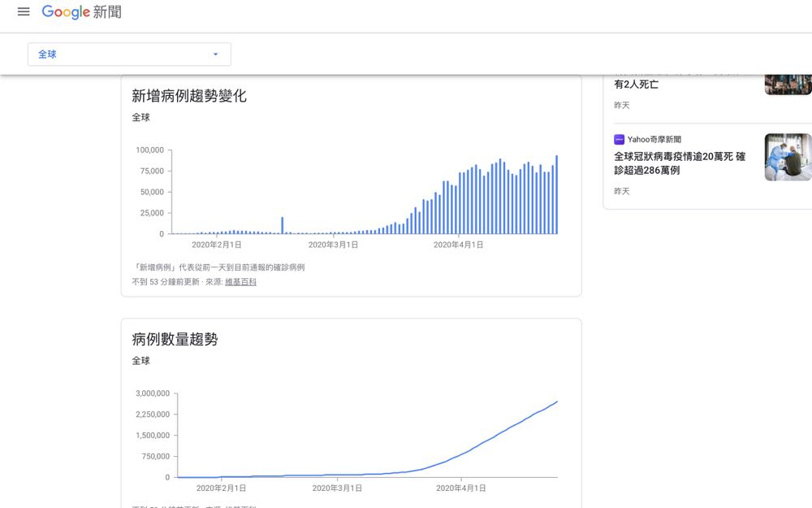Screen dimensions: 812x508
Task: Open the partially visible top article thumbnail
Action: point(788,82)
